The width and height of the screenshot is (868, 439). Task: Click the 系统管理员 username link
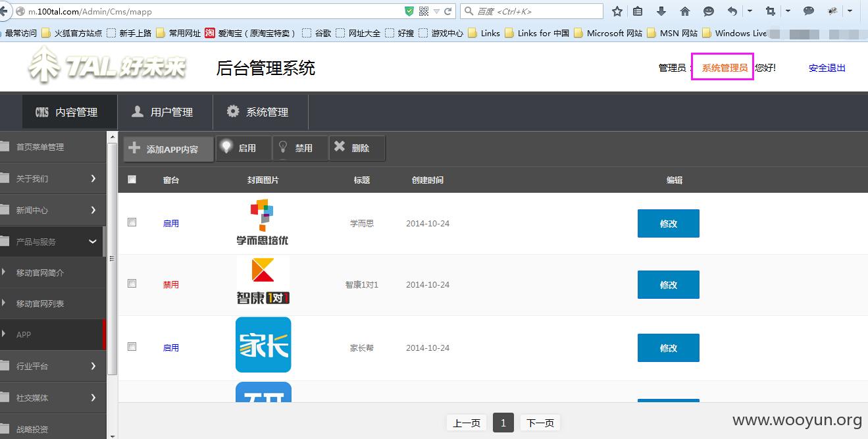pyautogui.click(x=725, y=68)
